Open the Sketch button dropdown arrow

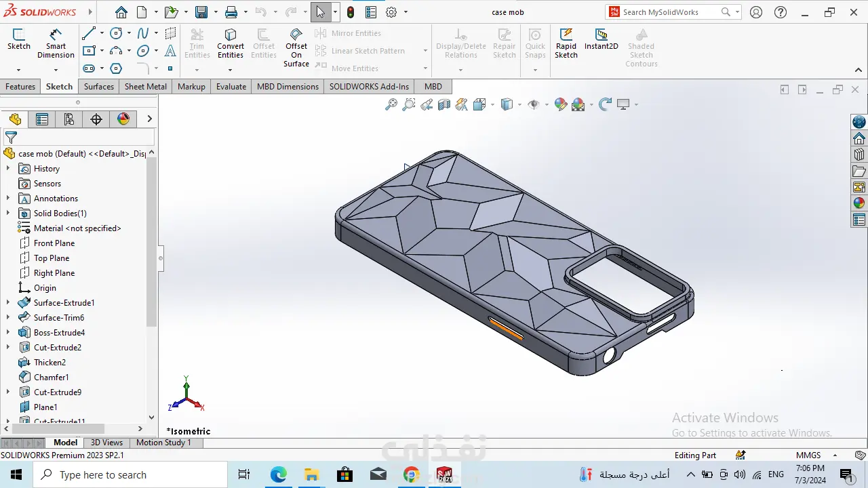(x=18, y=70)
